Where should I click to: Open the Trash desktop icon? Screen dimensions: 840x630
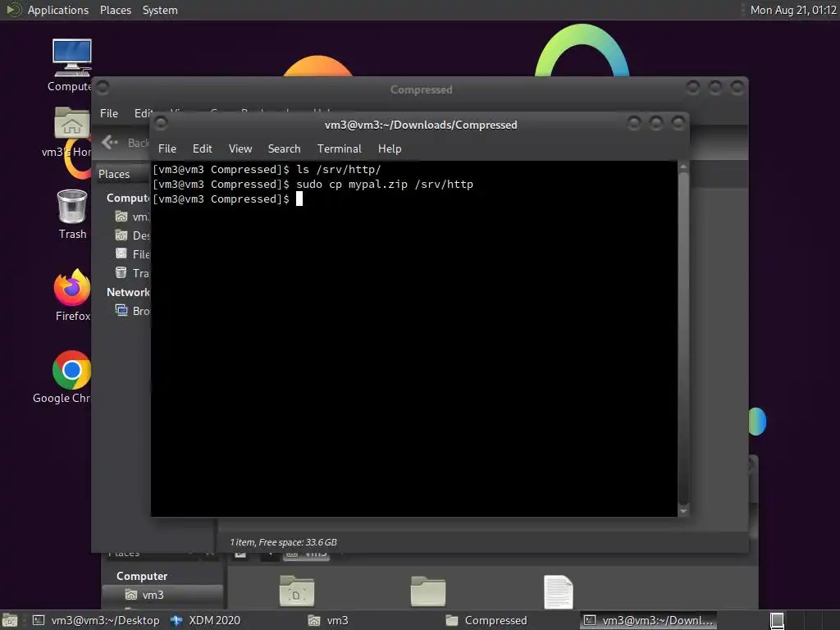coord(72,214)
